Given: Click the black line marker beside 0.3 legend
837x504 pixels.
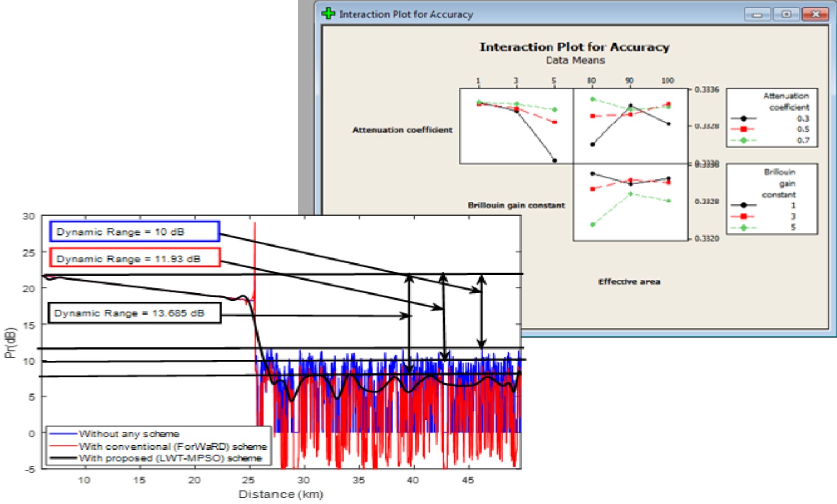Looking at the screenshot, I should 744,118.
